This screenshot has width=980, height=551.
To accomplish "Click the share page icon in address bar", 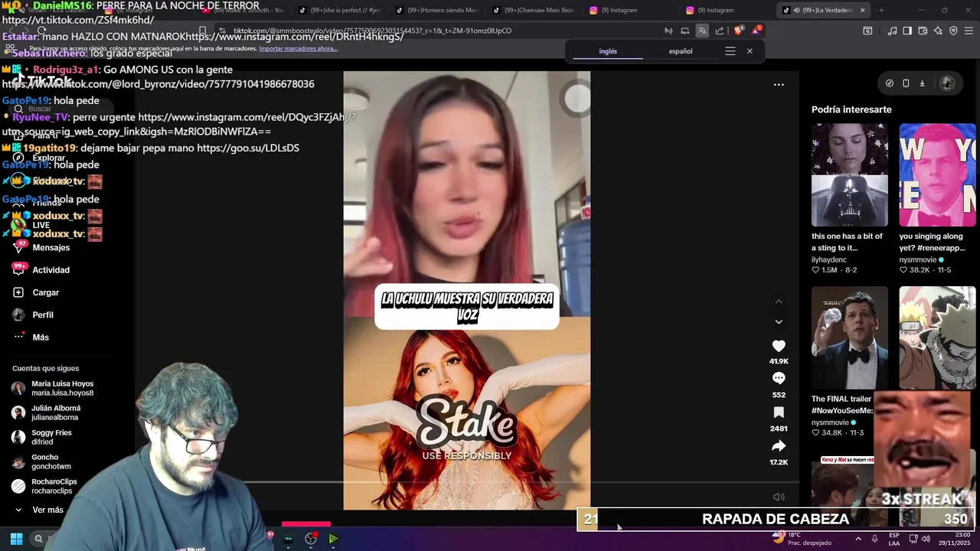I will tap(720, 31).
